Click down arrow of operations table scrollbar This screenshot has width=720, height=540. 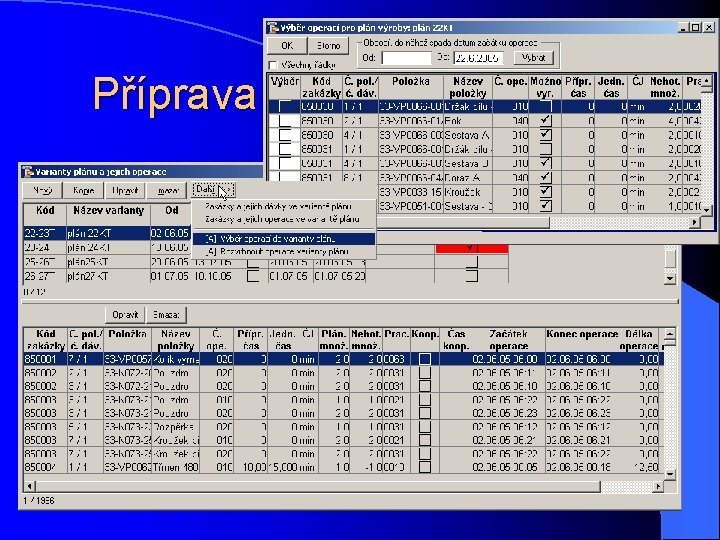670,474
